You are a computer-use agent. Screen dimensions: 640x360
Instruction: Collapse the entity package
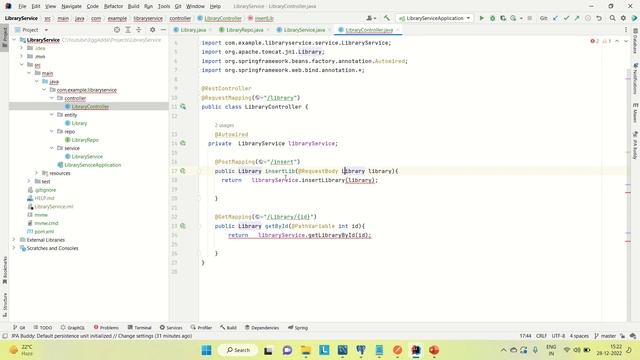pyautogui.click(x=52, y=115)
